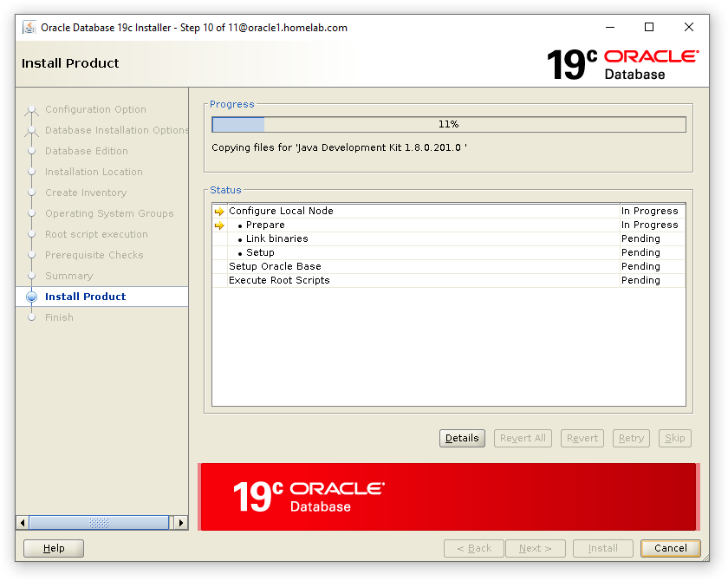Cancel the installation

[x=670, y=548]
